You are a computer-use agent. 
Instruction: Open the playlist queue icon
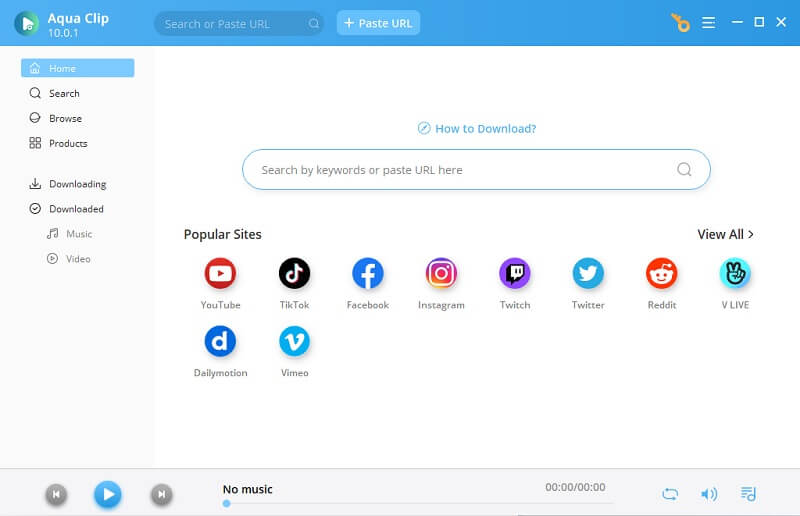(748, 494)
